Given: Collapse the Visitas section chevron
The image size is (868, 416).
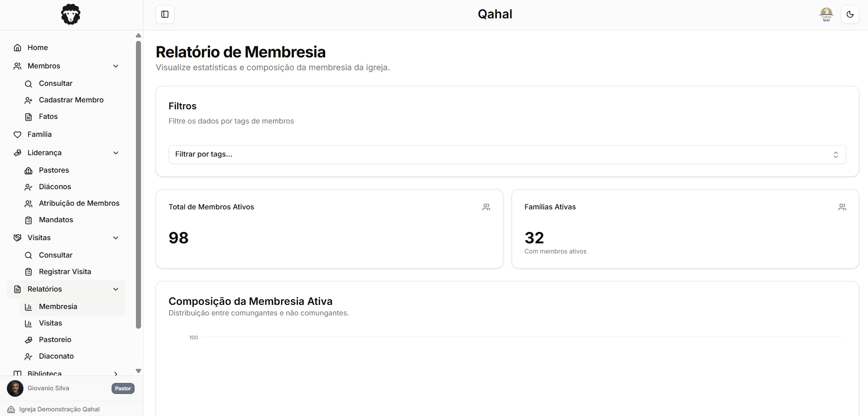Looking at the screenshot, I should 116,238.
